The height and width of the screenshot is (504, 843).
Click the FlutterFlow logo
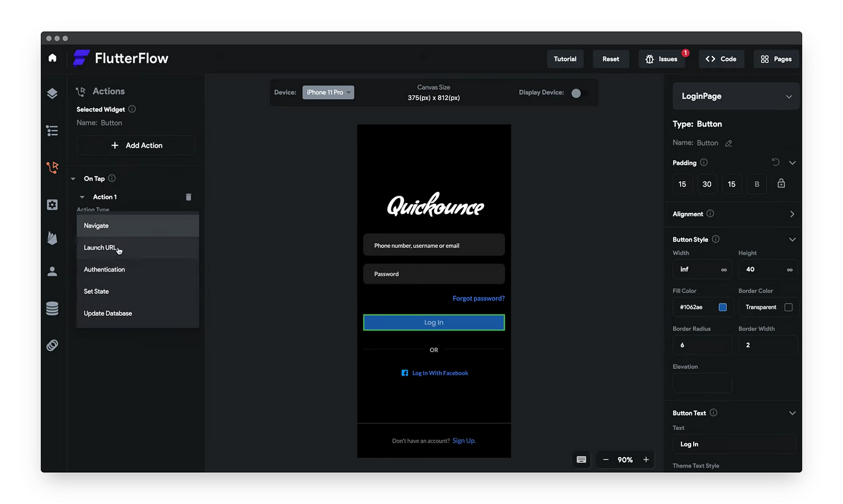click(120, 58)
